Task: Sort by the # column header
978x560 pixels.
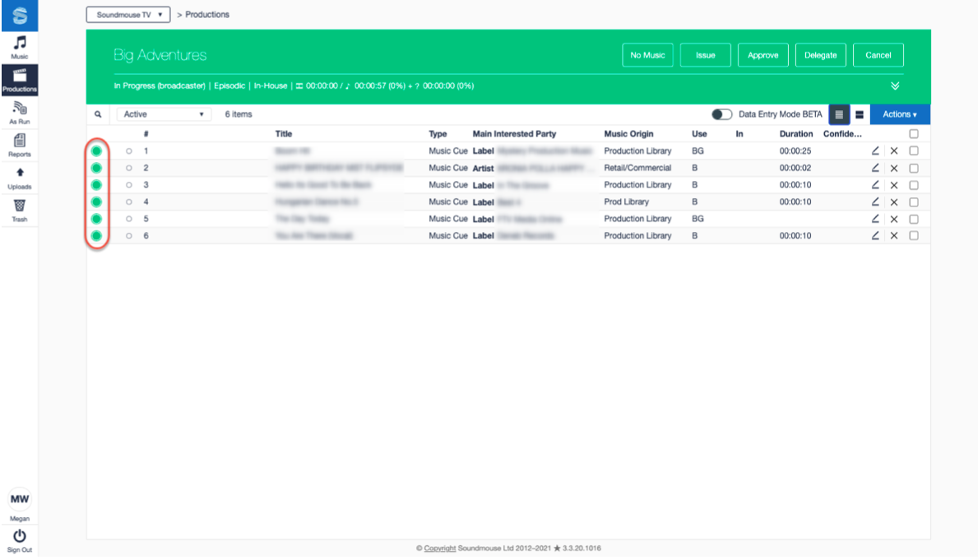Action: (146, 133)
